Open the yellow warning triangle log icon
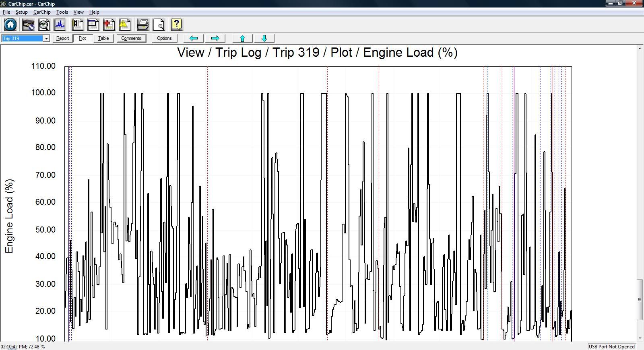The width and height of the screenshot is (644, 350). (124, 25)
